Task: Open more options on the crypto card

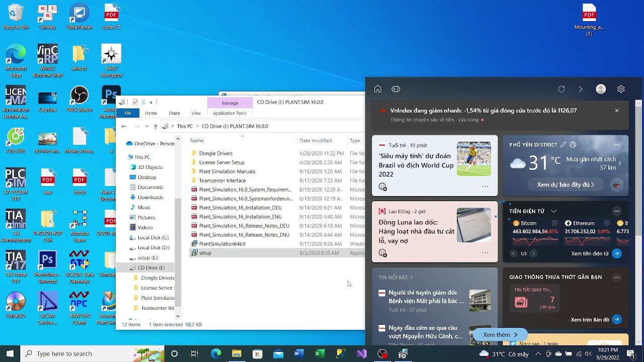Action: pos(617,211)
